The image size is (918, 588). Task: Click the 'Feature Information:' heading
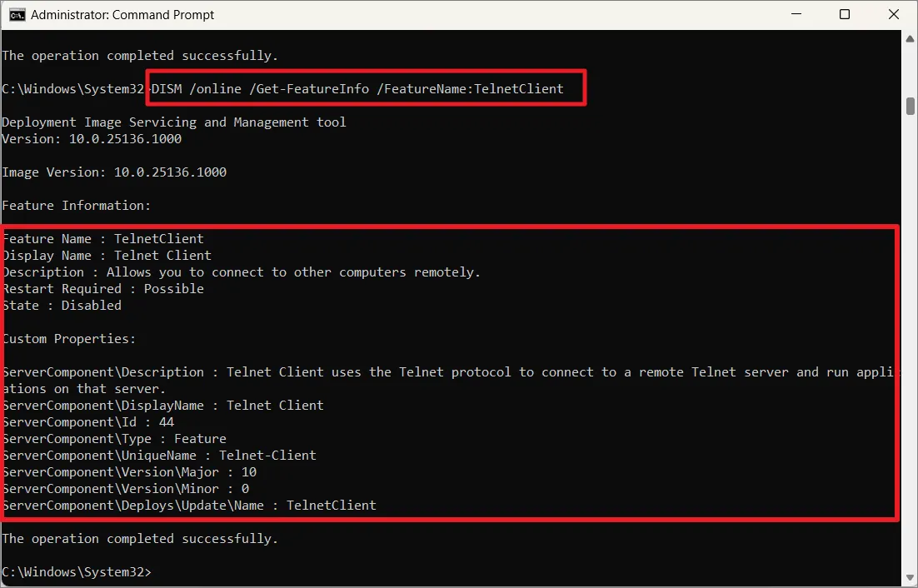click(77, 206)
